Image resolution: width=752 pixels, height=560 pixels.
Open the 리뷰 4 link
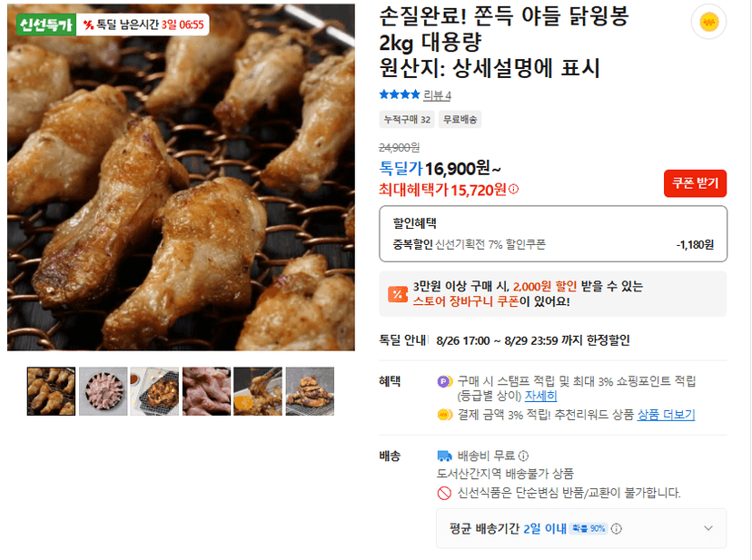click(437, 95)
